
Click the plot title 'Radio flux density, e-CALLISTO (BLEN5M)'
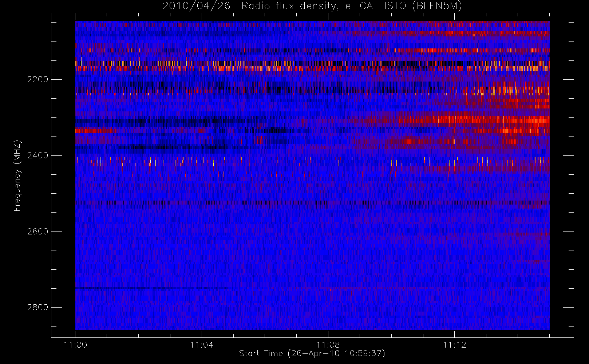pyautogui.click(x=352, y=6)
